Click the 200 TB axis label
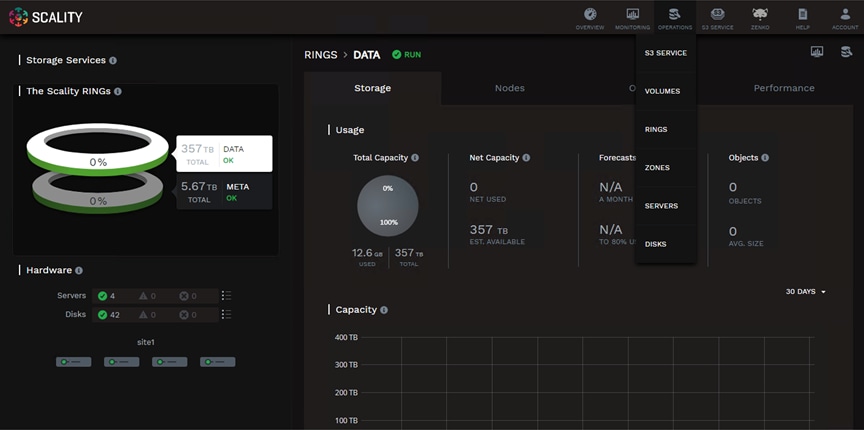 pyautogui.click(x=346, y=393)
